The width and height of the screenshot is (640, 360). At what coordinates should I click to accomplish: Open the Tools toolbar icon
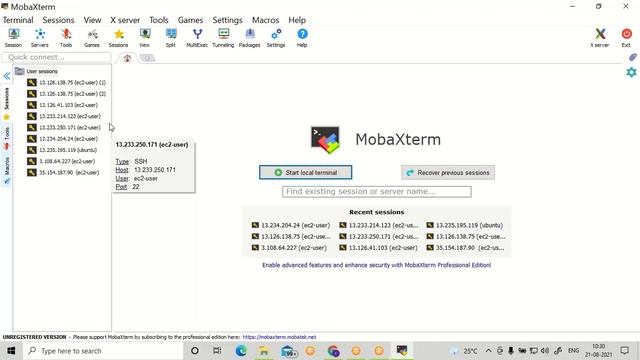pyautogui.click(x=66, y=38)
